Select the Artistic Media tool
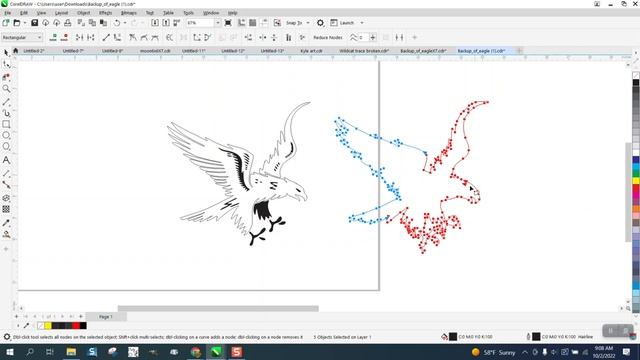Image resolution: width=640 pixels, height=360 pixels. click(x=6, y=113)
